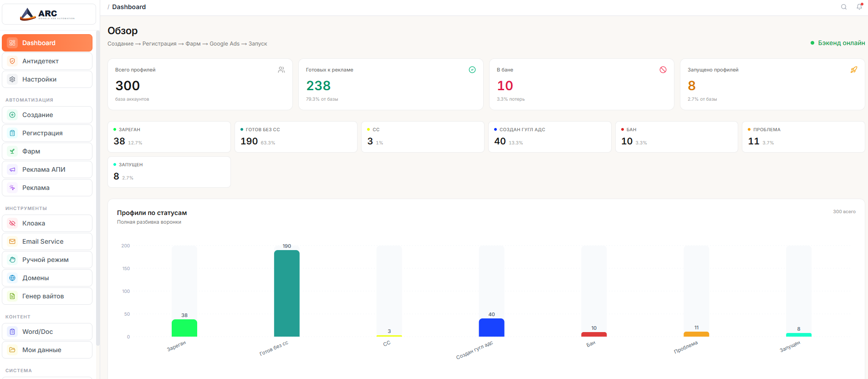Click the Dashboard grid icon

12,43
